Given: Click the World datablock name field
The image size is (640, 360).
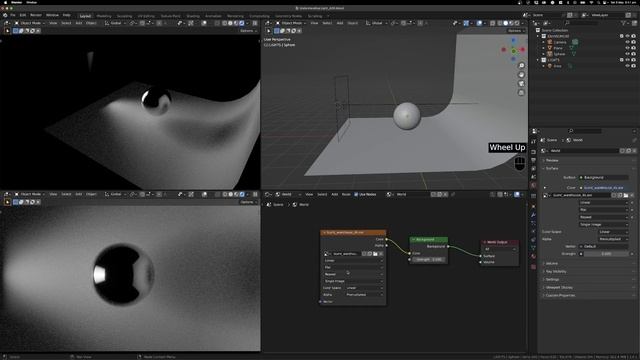Looking at the screenshot, I should [584, 151].
